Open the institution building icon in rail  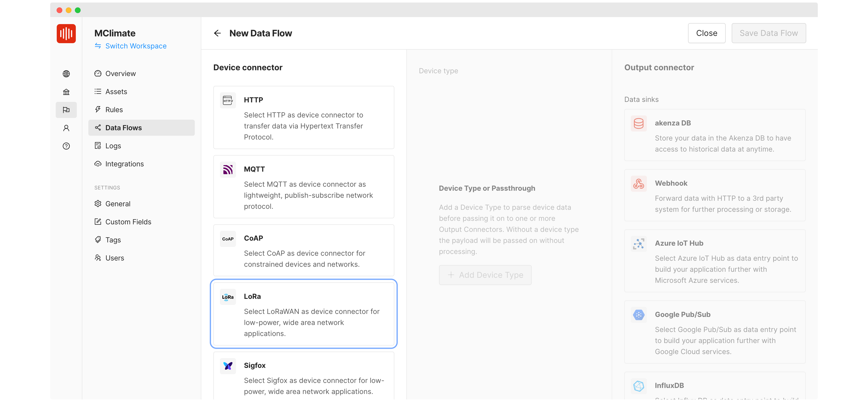(66, 92)
